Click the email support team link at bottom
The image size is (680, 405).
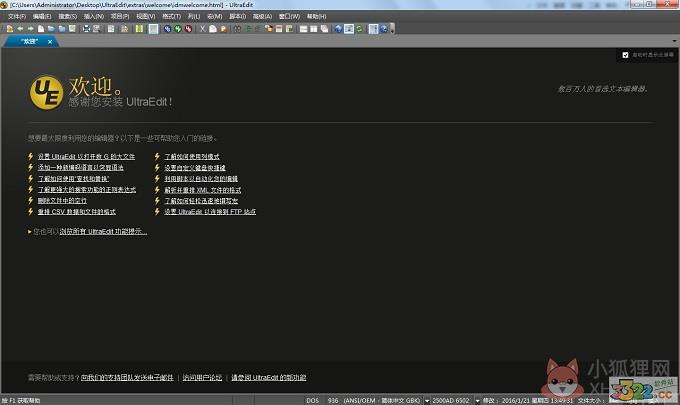click(127, 378)
